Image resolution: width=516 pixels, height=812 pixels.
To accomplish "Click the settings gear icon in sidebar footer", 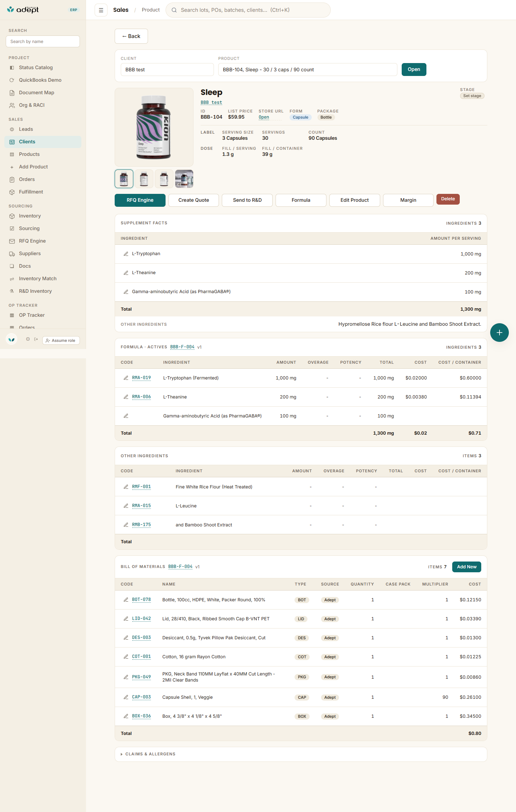I will pyautogui.click(x=28, y=339).
